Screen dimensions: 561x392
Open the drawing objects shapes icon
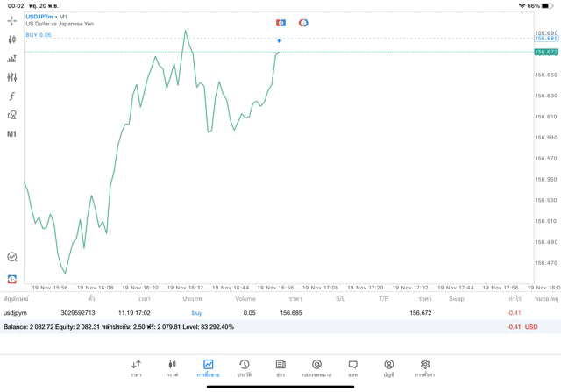click(x=11, y=115)
